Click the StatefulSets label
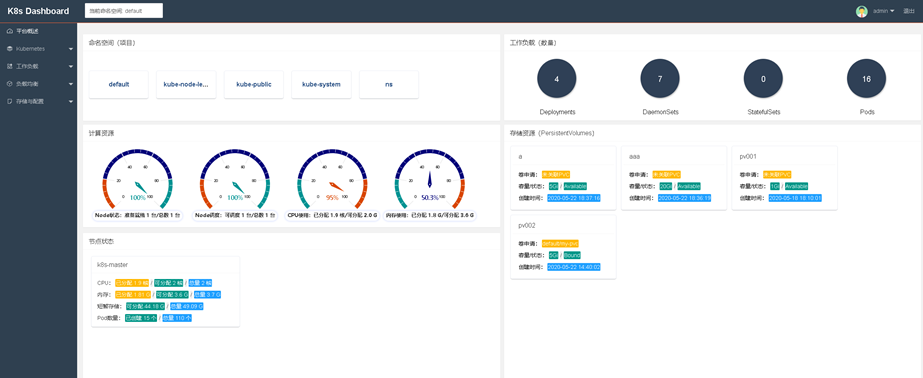Screen dimensions: 923x378 [x=763, y=111]
